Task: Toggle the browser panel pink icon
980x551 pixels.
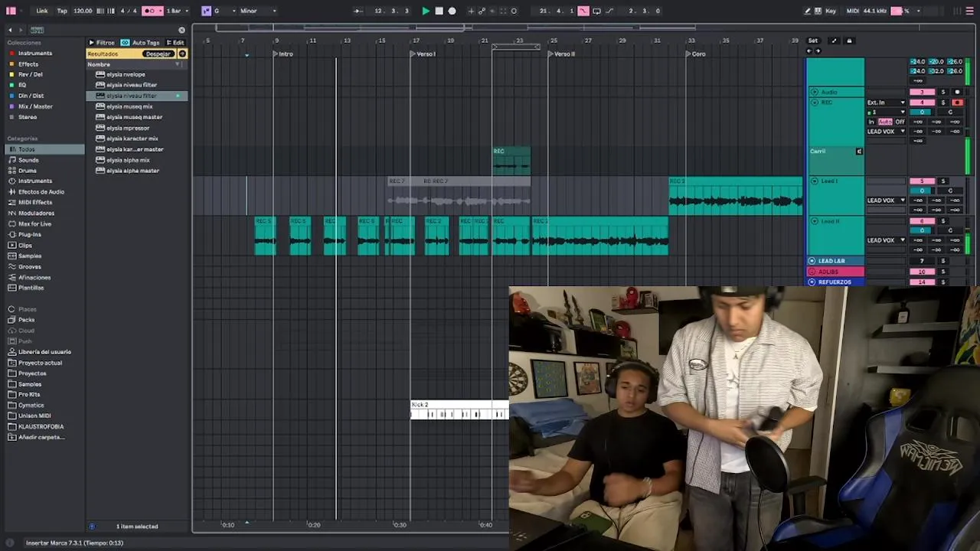Action: coord(11,11)
